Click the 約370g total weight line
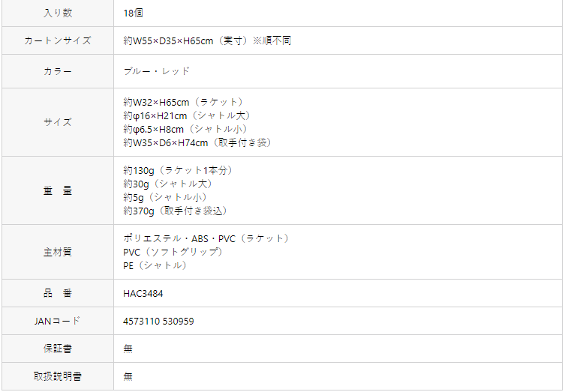The image size is (565, 392). pos(176,211)
